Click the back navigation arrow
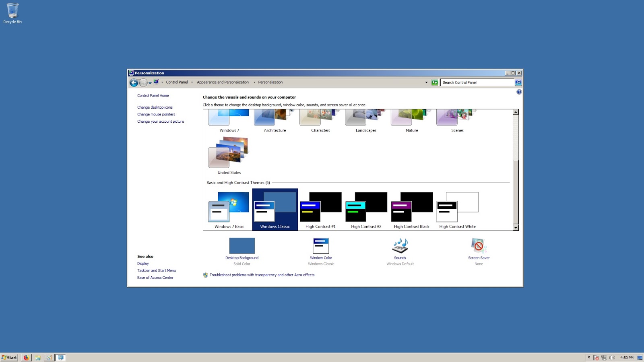This screenshot has height=362, width=644. tap(134, 82)
